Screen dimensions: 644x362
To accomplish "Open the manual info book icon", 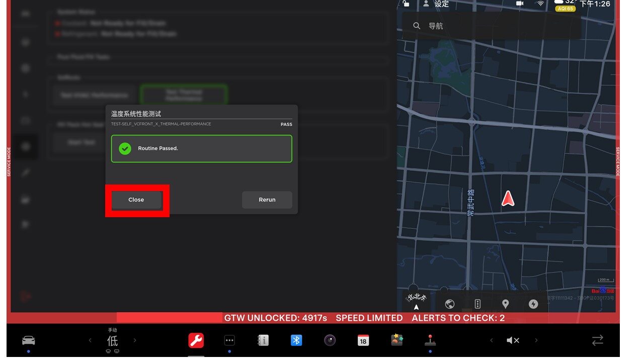I will (x=263, y=340).
